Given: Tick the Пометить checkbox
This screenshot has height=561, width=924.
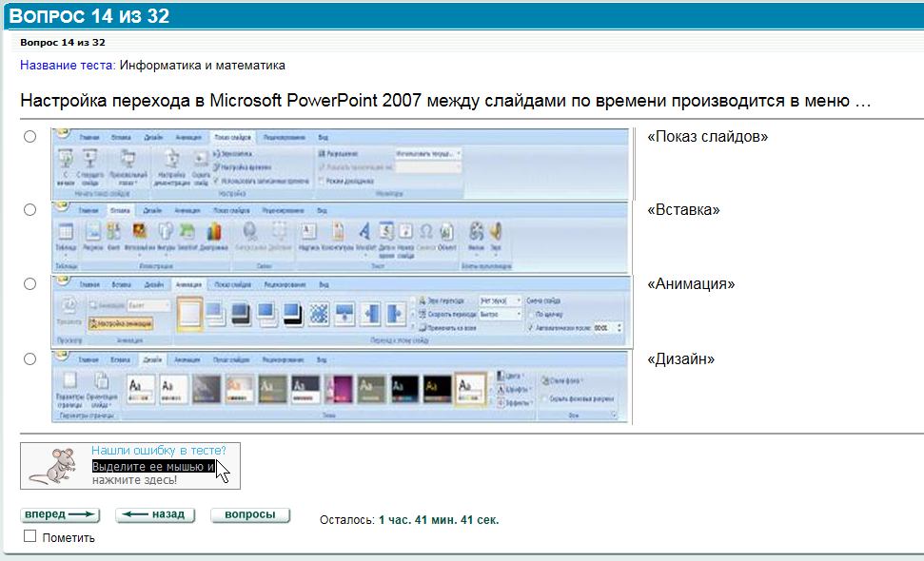Looking at the screenshot, I should (30, 536).
